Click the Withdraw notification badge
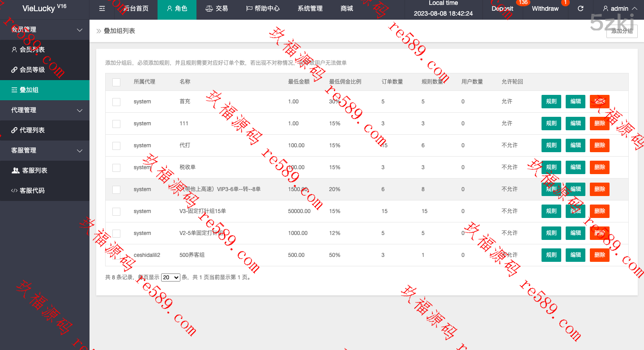 565,3
